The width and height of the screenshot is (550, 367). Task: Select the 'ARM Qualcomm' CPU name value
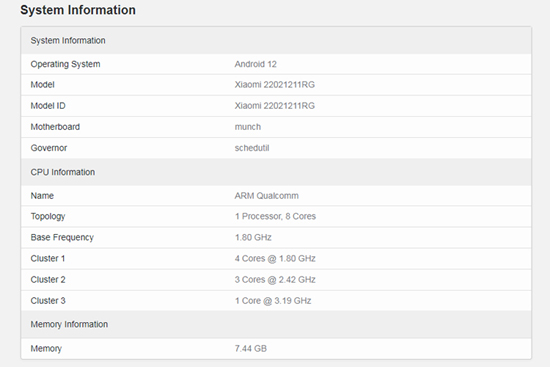point(267,196)
